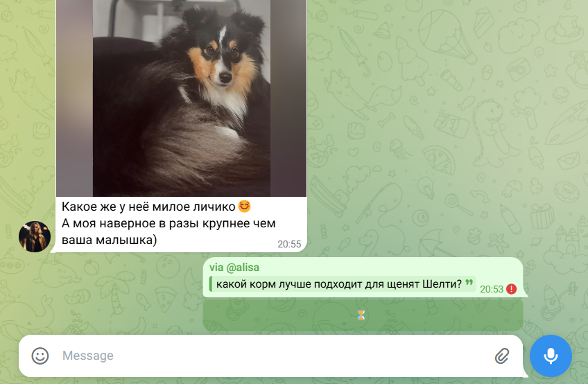
Task: Click the line "А моя наверное в разы крупнее чем"
Action: (168, 223)
